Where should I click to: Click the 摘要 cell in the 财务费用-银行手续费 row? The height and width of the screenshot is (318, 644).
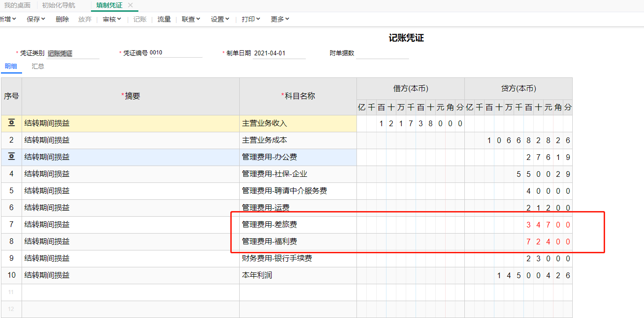pyautogui.click(x=131, y=258)
